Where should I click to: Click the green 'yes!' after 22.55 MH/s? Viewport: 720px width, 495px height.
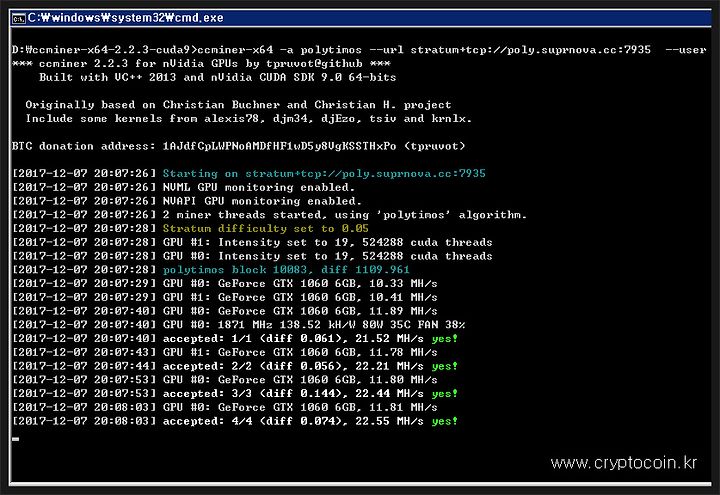coord(444,421)
